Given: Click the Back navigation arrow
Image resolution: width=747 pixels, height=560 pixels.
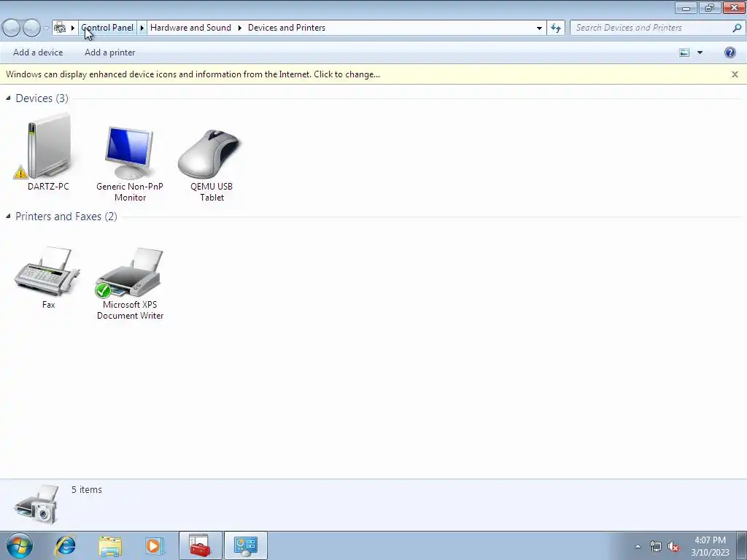Looking at the screenshot, I should click(x=12, y=28).
